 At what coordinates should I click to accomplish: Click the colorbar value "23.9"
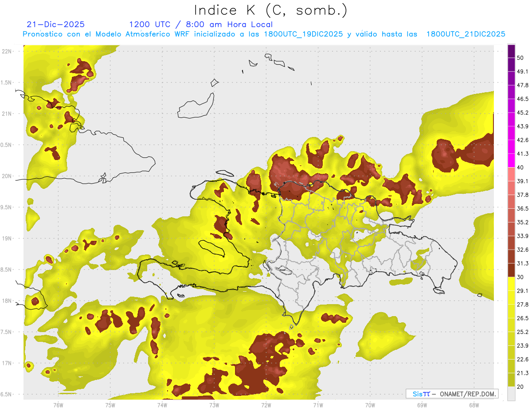[x=523, y=346]
